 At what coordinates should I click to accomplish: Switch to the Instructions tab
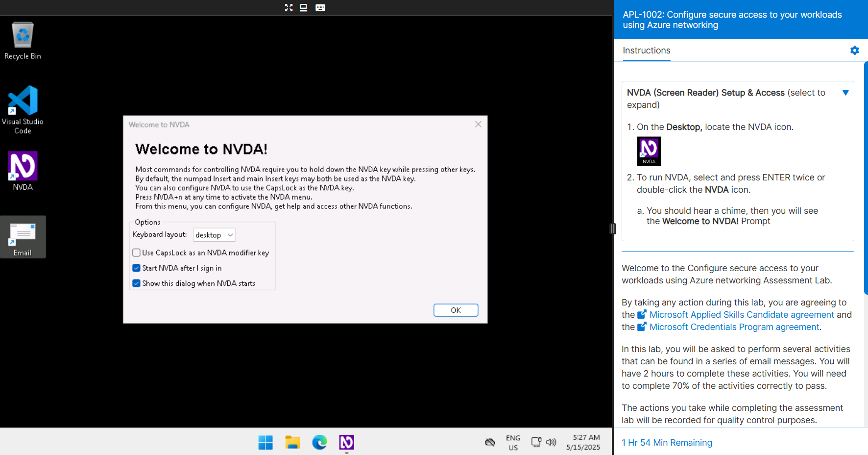[646, 51]
